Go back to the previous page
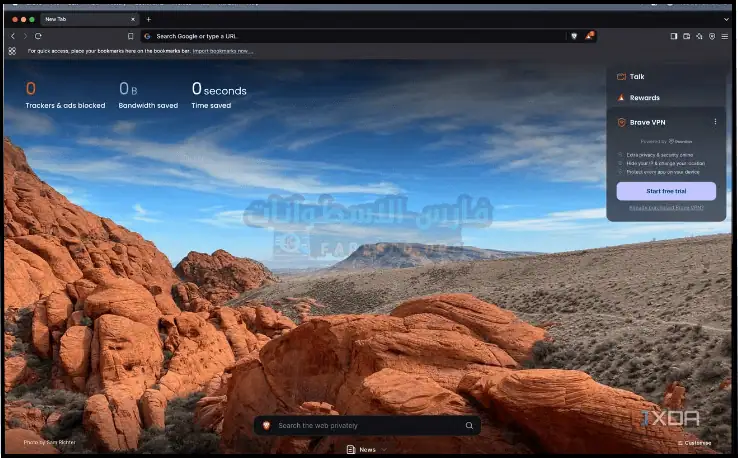 click(x=12, y=36)
